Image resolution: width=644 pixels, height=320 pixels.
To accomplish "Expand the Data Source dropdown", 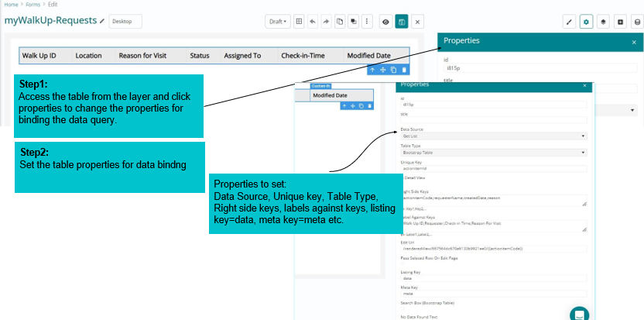I will pyautogui.click(x=493, y=136).
